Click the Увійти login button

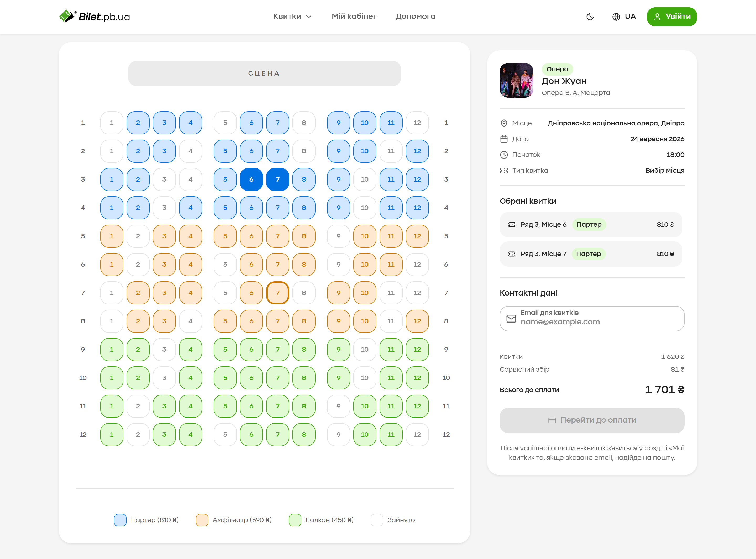(x=672, y=17)
